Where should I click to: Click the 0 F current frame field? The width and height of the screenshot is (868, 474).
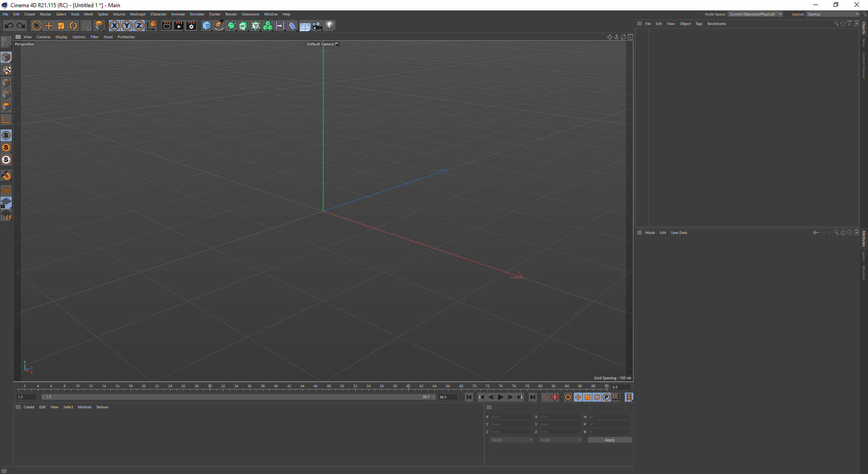(622, 387)
